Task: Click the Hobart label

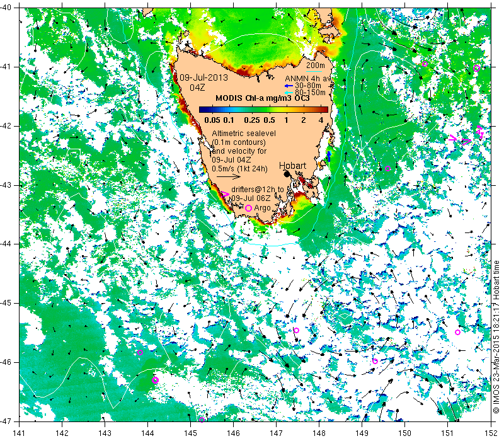Action: 292,166
